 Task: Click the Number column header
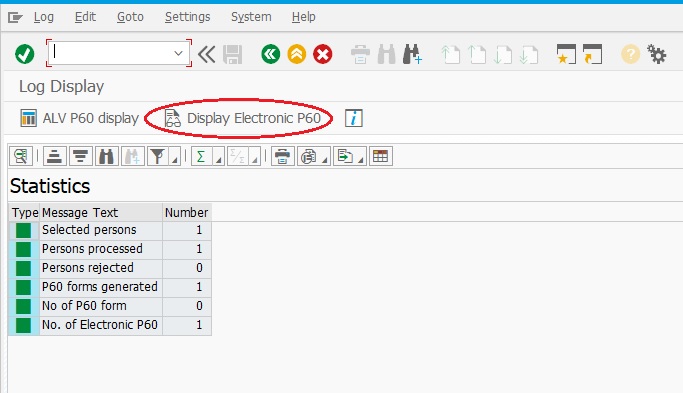click(187, 213)
